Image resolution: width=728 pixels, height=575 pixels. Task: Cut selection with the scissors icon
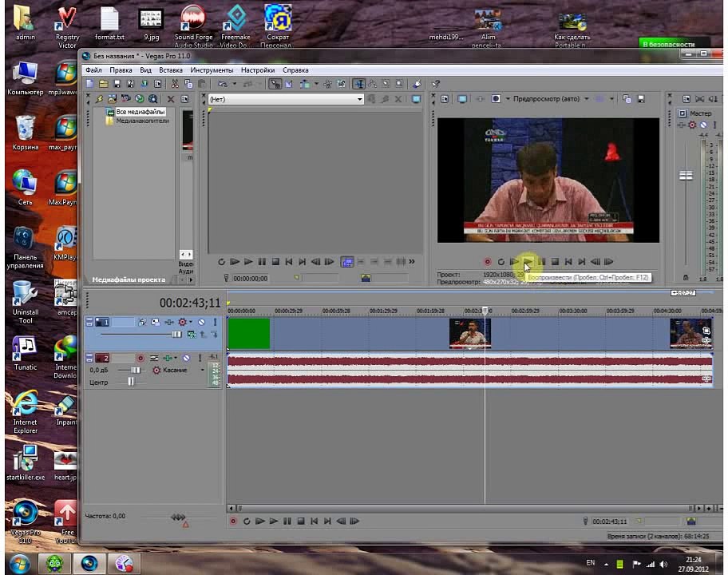(x=175, y=84)
